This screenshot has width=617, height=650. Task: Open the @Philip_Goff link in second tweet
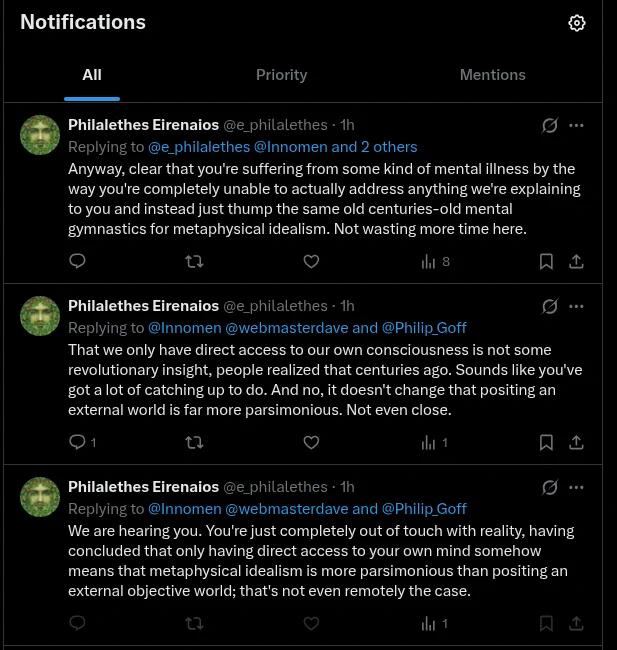[424, 328]
